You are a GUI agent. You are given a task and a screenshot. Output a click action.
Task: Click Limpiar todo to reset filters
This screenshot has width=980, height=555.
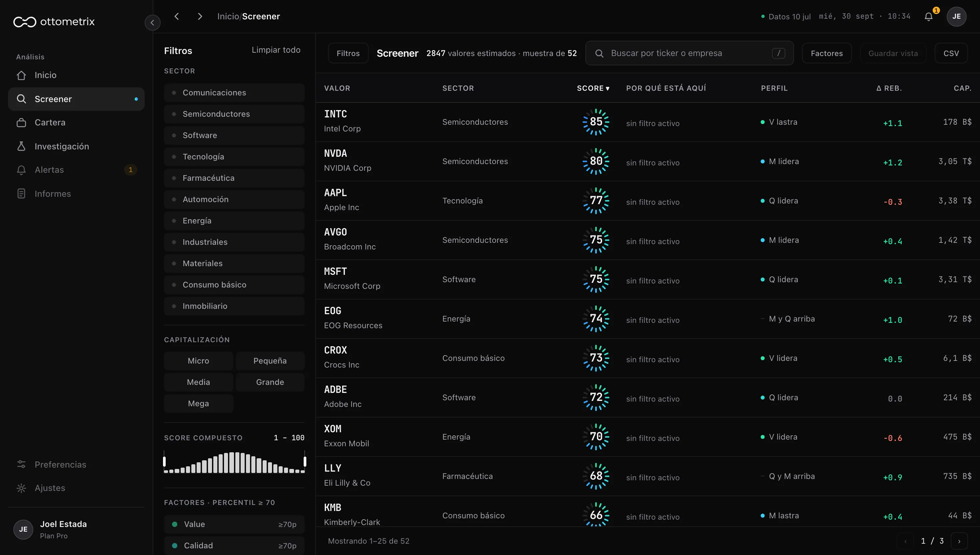tap(276, 50)
